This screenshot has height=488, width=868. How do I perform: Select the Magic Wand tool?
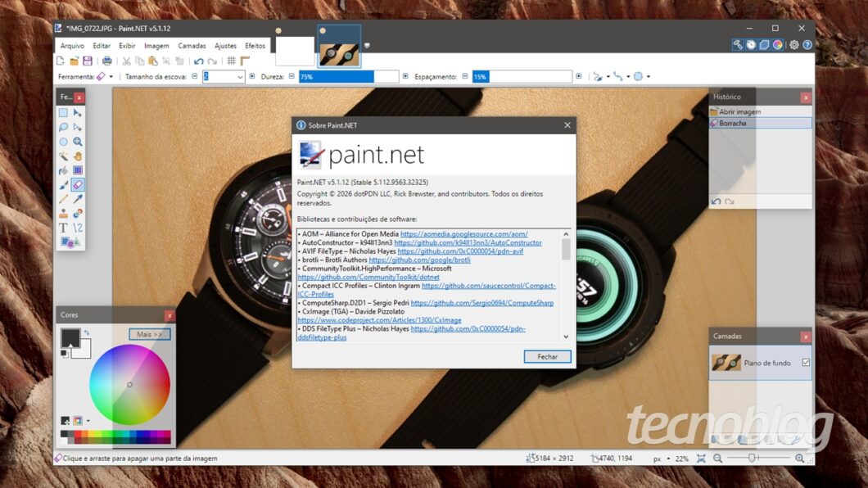(64, 156)
